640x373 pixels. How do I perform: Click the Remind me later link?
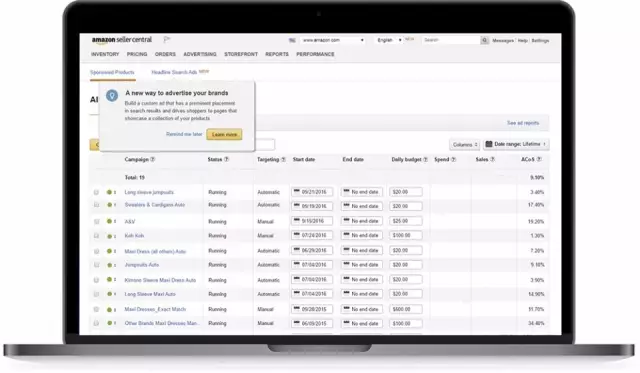184,134
